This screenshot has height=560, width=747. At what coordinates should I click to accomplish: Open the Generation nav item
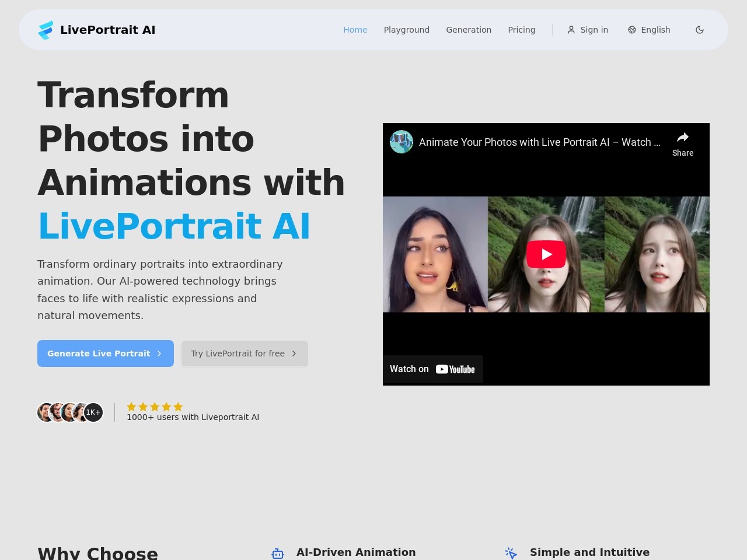pyautogui.click(x=469, y=30)
